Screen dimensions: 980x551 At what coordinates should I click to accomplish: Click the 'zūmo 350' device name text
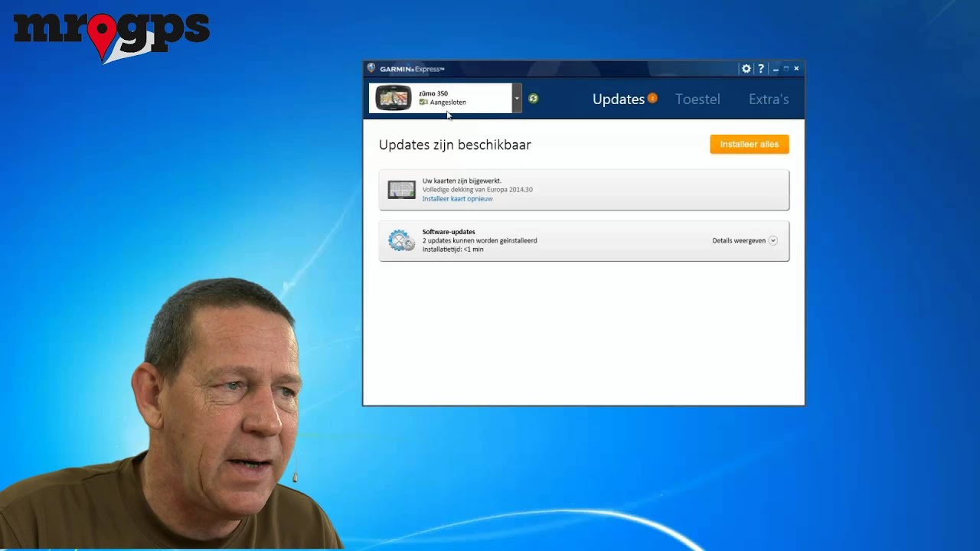[x=433, y=93]
